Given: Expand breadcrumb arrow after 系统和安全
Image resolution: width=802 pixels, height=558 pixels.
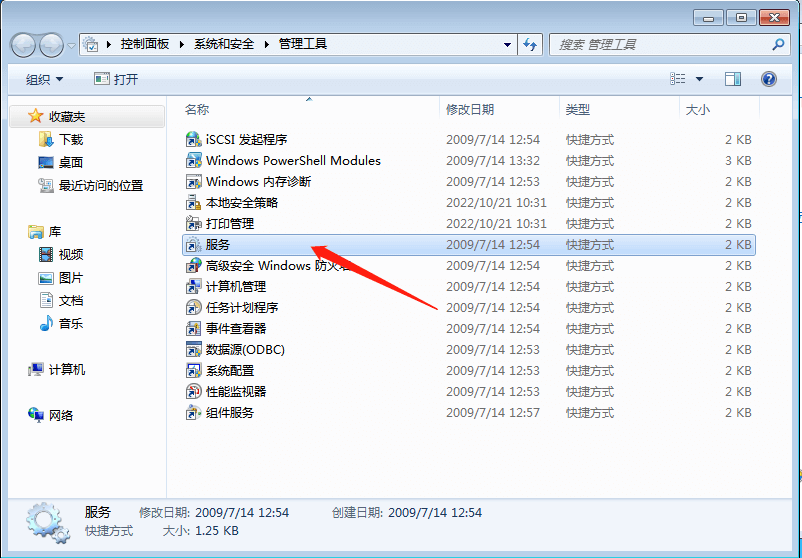Looking at the screenshot, I should pos(266,44).
